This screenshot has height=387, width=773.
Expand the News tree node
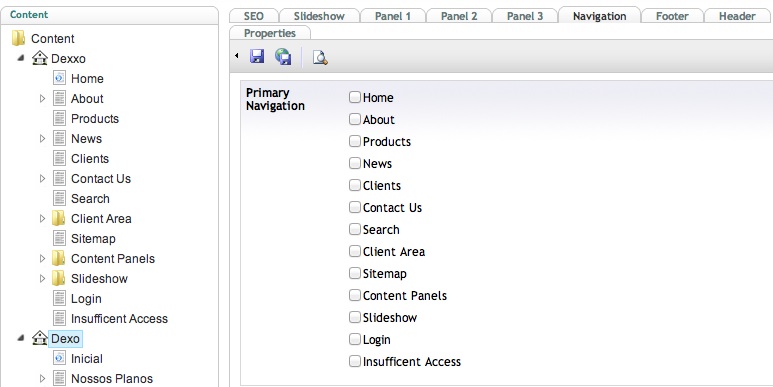[42, 138]
